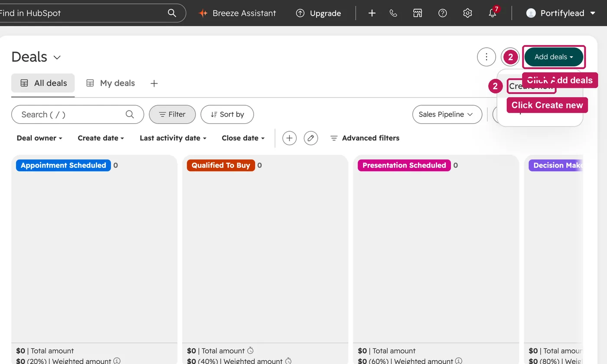Open the Sort by options
607x364 pixels.
tap(227, 114)
